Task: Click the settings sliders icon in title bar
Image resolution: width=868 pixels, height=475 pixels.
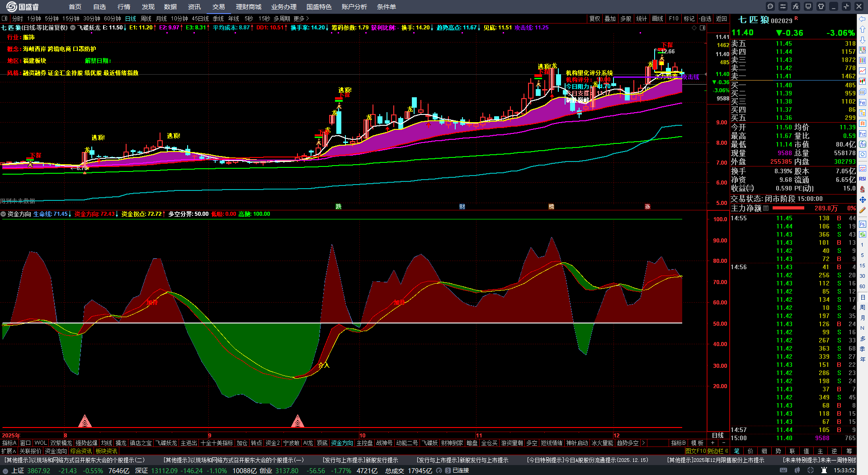Action: (783, 6)
